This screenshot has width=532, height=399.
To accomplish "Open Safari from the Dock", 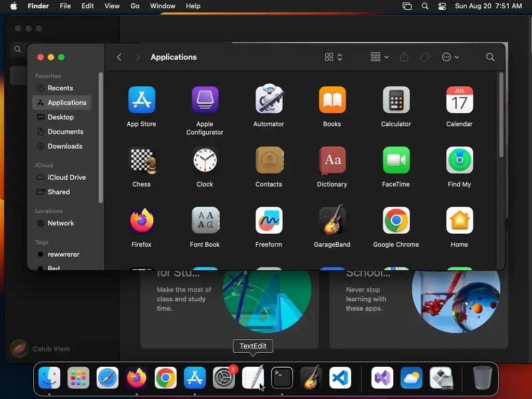I will click(108, 378).
